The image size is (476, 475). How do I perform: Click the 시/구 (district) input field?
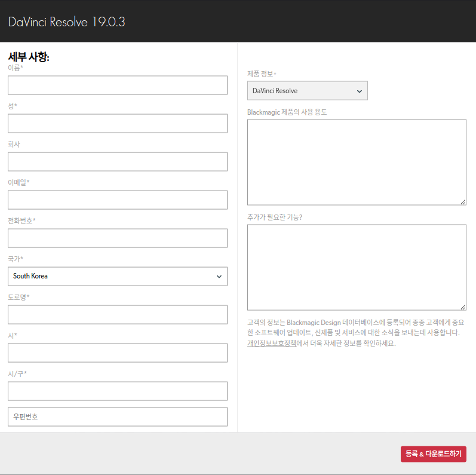coord(118,391)
